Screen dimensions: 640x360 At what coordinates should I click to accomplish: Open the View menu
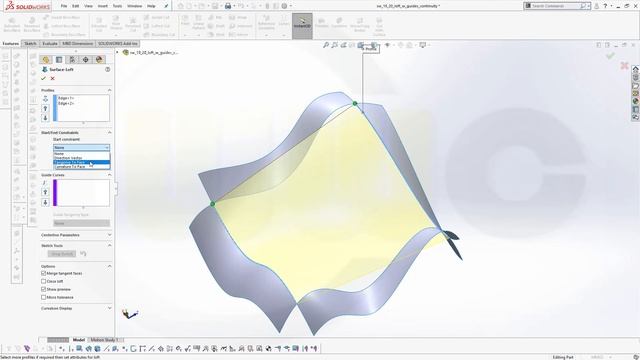(x=88, y=6)
